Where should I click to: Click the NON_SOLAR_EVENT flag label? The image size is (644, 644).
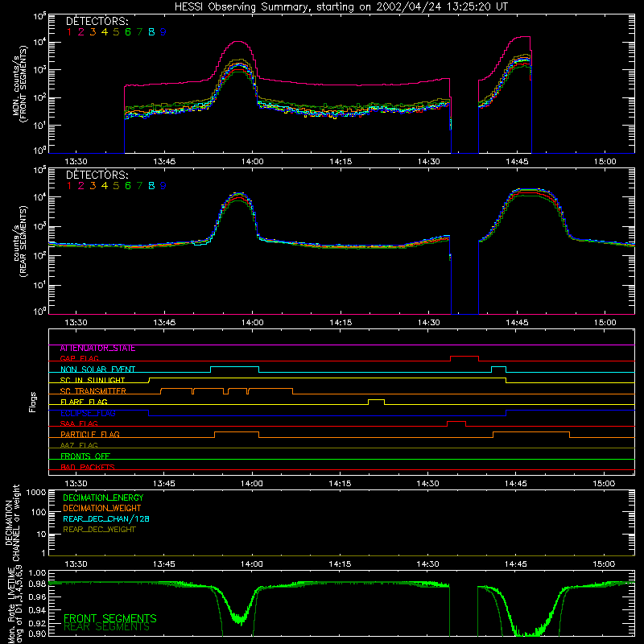[x=97, y=369]
